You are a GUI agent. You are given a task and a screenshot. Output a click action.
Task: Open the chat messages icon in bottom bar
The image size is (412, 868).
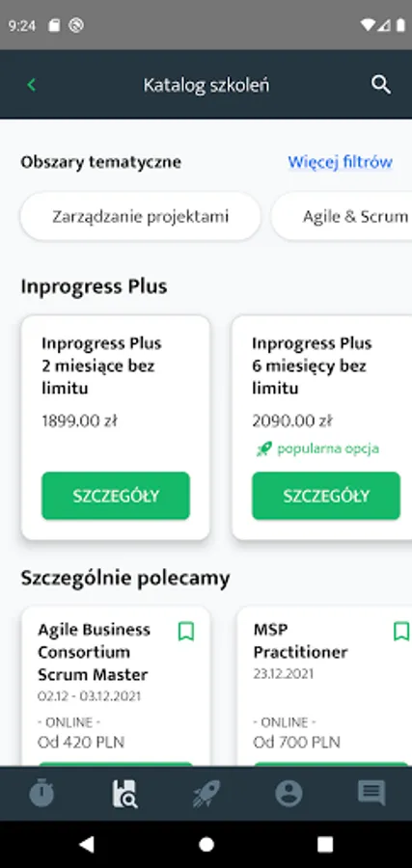pos(371,794)
